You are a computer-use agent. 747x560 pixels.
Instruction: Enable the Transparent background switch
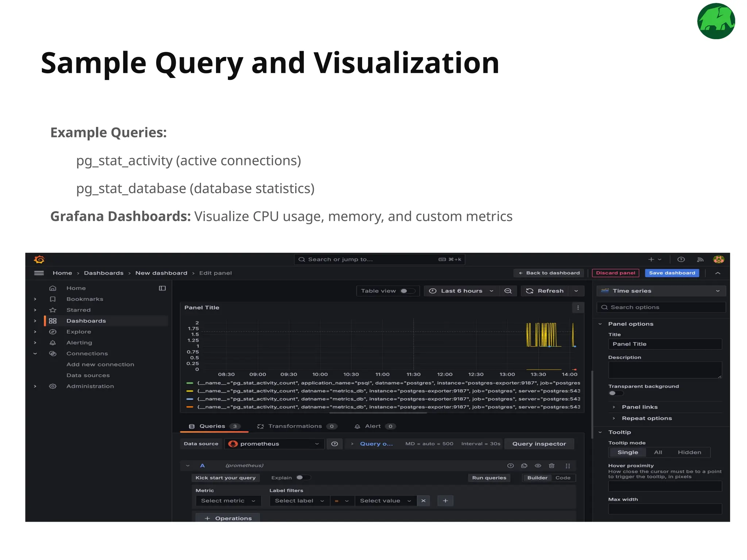coord(616,393)
